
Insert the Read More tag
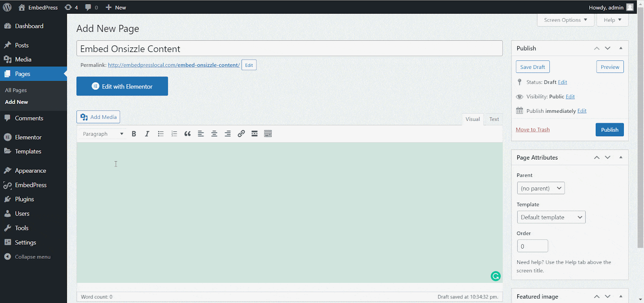(x=254, y=134)
